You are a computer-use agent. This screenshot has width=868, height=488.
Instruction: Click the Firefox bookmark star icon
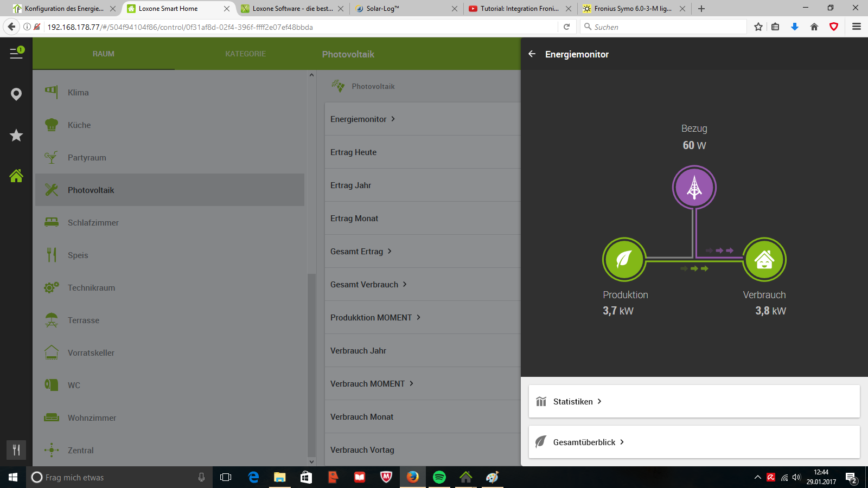758,27
